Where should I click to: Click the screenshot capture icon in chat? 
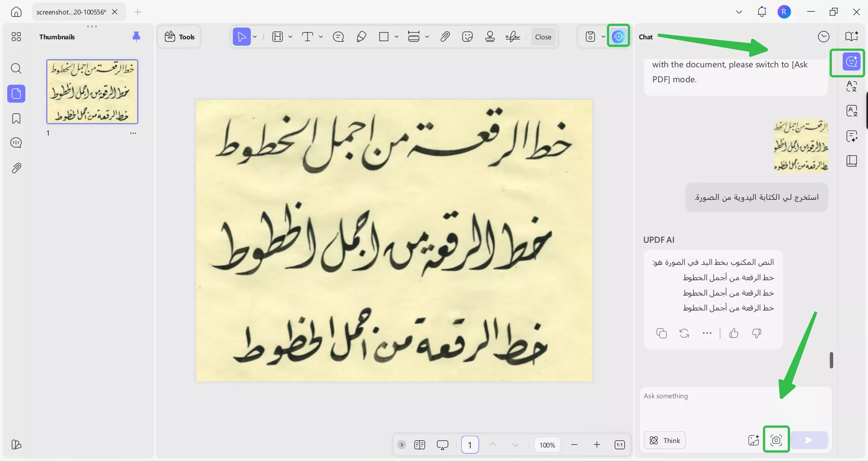[776, 440]
